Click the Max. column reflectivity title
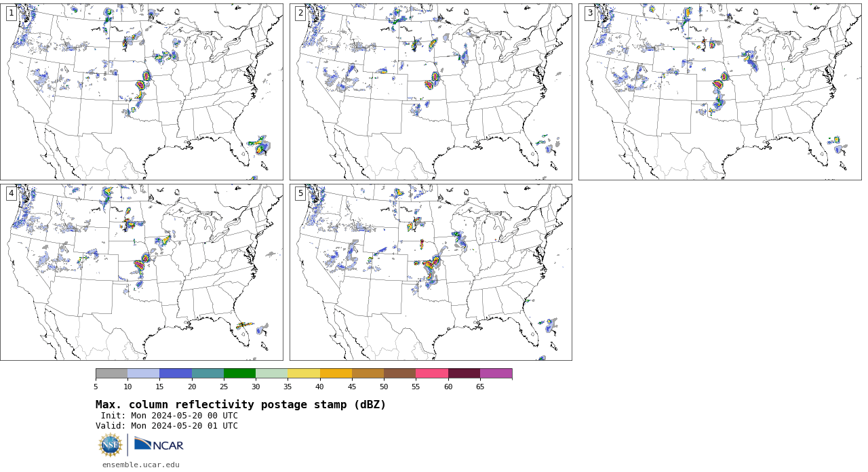 tap(241, 405)
